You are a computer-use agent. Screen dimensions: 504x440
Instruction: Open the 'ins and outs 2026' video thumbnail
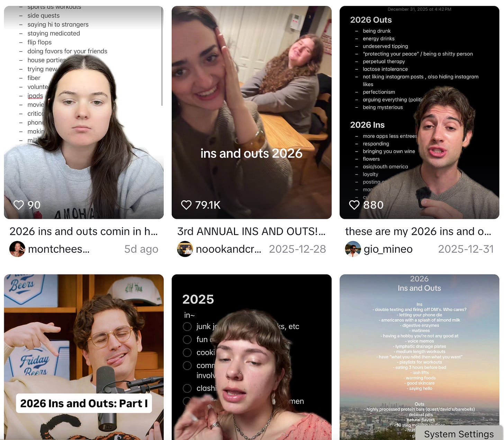pyautogui.click(x=252, y=113)
